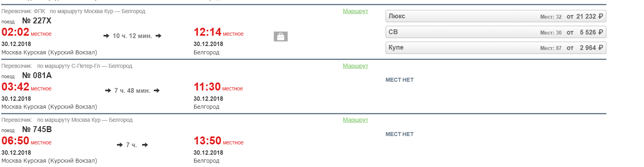Open the Маршрут link for train 227Х
This screenshot has height=167, width=644.
click(x=355, y=11)
